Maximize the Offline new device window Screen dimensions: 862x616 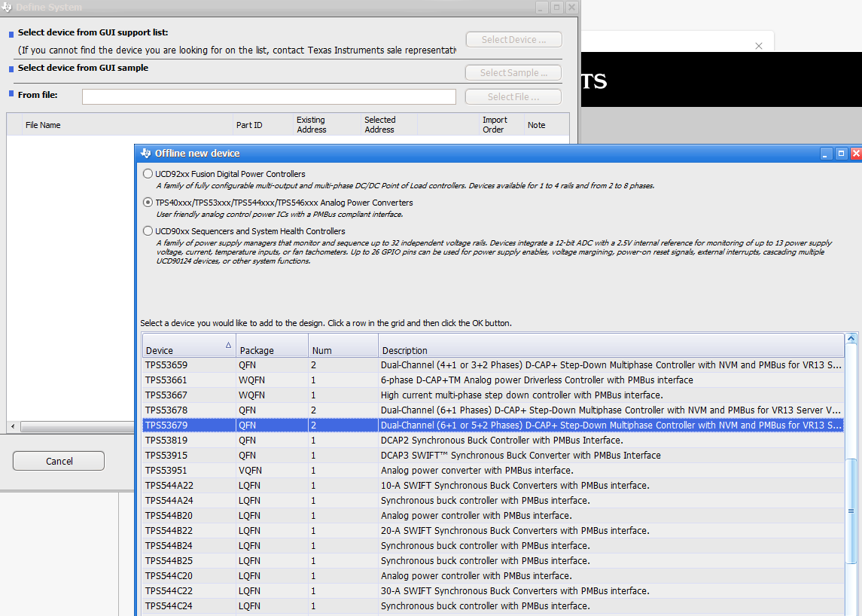coord(841,154)
